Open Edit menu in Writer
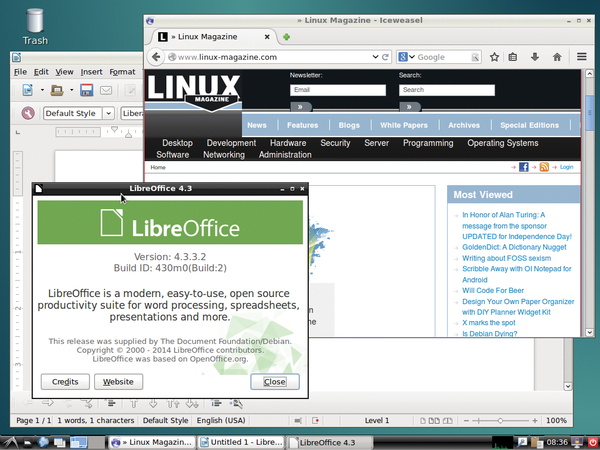Screen dimensions: 600x450 (41, 72)
